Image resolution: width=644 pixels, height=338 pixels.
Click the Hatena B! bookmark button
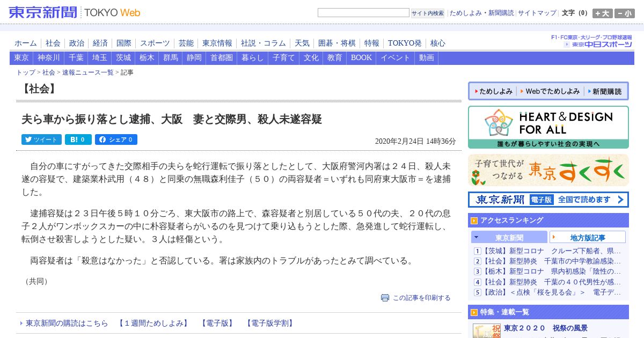(78, 139)
